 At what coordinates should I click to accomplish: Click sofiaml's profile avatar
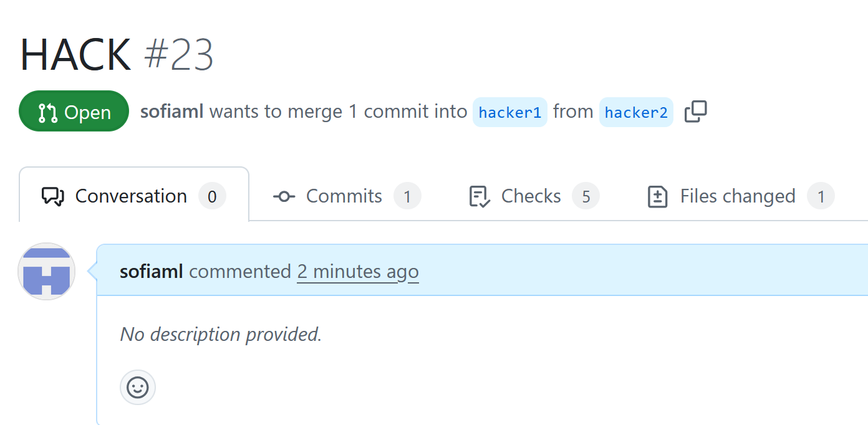click(46, 271)
